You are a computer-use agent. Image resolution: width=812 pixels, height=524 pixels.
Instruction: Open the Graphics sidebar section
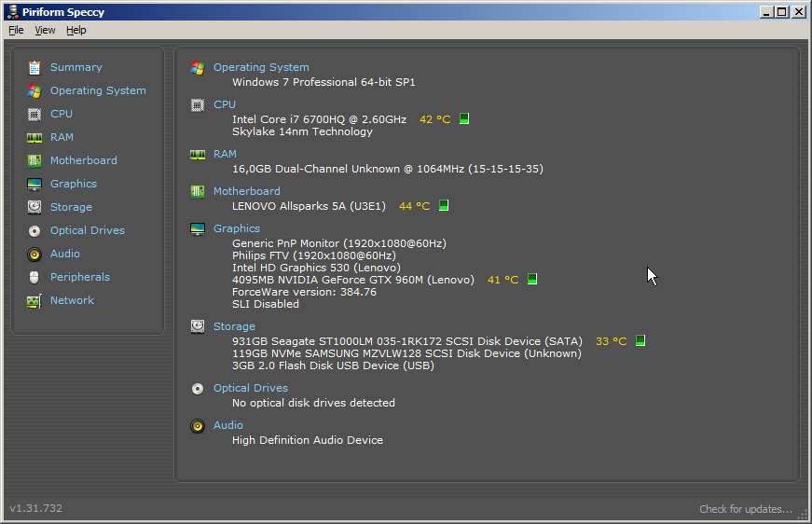coord(74,184)
